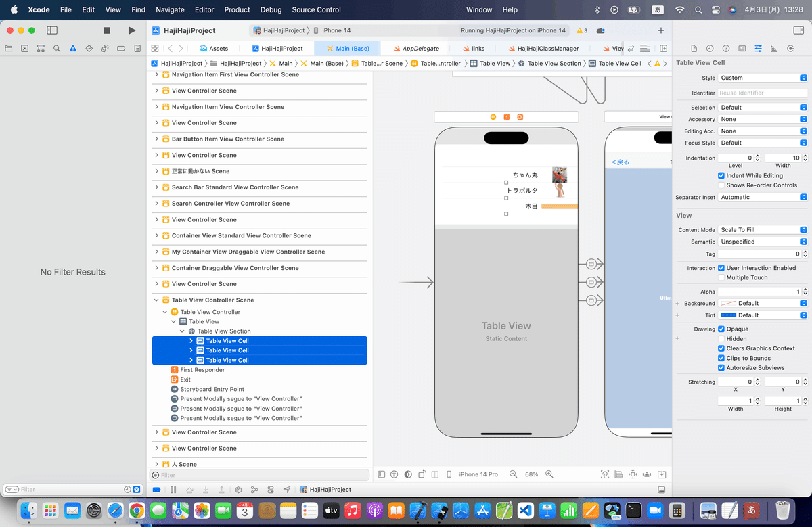Add an editor on the right

[x=663, y=49]
